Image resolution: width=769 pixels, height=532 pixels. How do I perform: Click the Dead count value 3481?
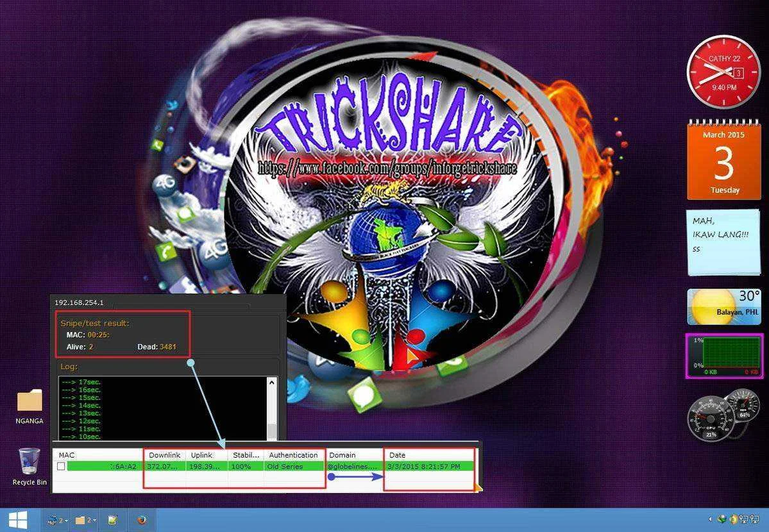(168, 347)
